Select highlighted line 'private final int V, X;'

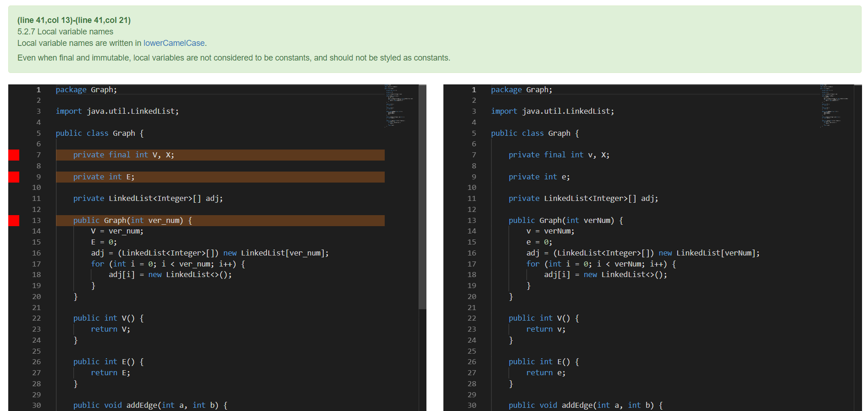tap(220, 155)
